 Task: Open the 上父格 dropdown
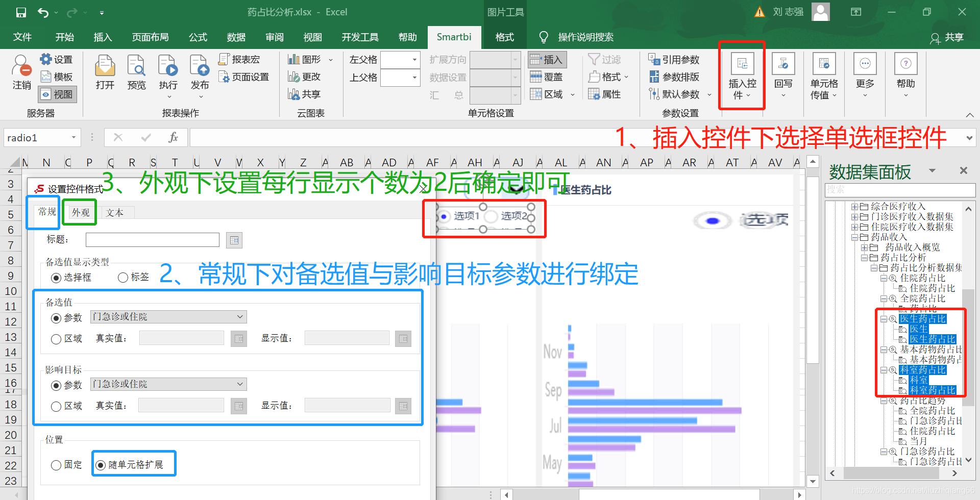point(414,78)
